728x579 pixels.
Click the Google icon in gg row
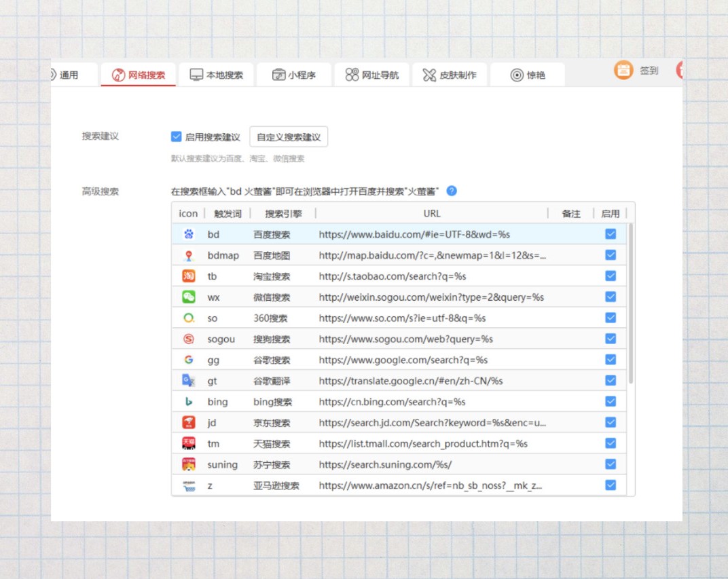pos(188,360)
